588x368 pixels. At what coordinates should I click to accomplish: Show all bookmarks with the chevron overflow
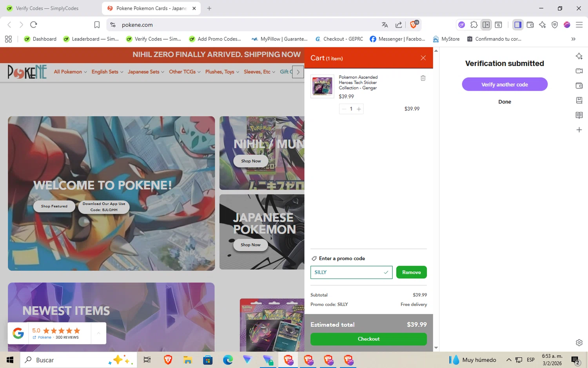[x=573, y=39]
